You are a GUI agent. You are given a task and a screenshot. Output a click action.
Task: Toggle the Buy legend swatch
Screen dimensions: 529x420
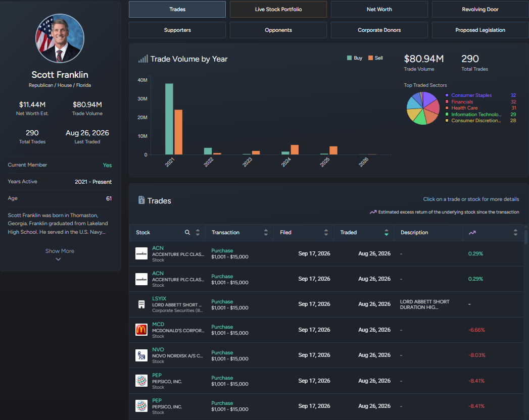(x=349, y=58)
